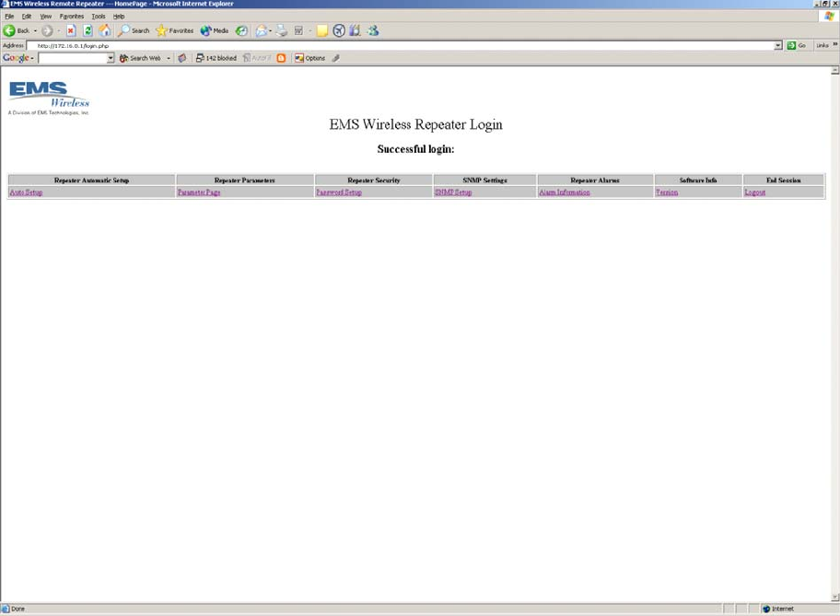Image resolution: width=840 pixels, height=616 pixels.
Task: Click the Google toolbar Search Web button
Action: 140,58
